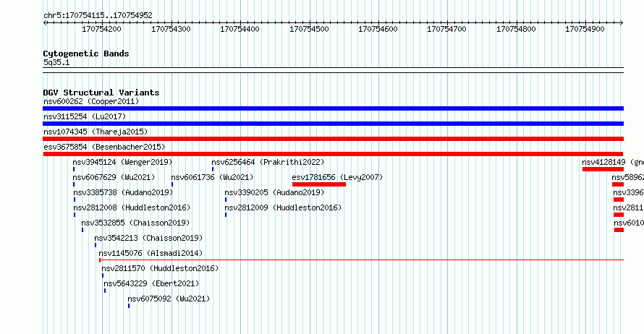Click ruler position 170754800

click(x=516, y=29)
